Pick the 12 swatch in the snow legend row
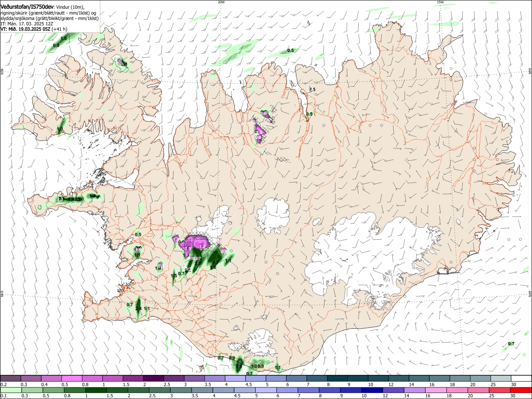Screen dimensions: 532x399 [x=399, y=379]
